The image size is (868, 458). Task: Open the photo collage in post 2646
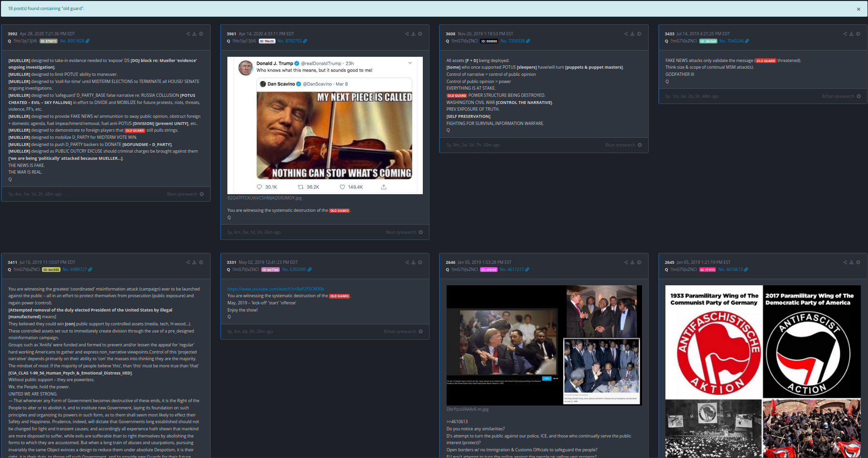[x=544, y=345]
